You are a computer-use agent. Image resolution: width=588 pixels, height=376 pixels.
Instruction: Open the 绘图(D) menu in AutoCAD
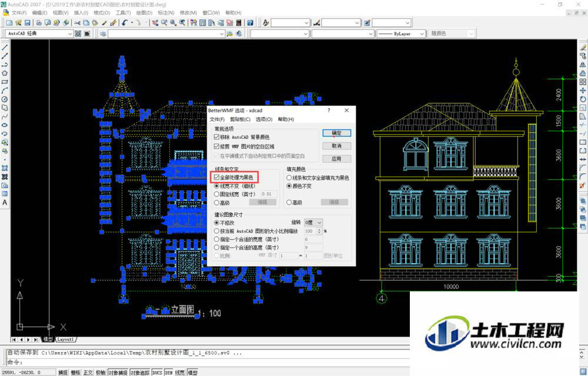pos(145,13)
